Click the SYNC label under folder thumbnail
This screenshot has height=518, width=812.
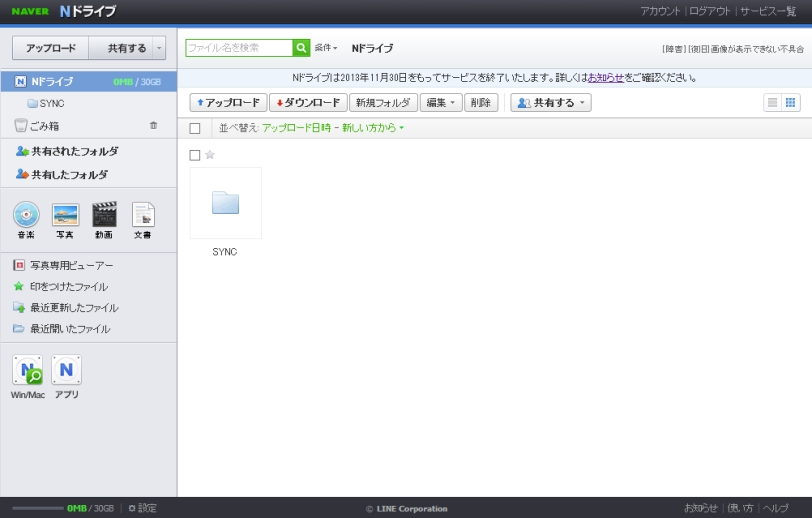click(225, 252)
